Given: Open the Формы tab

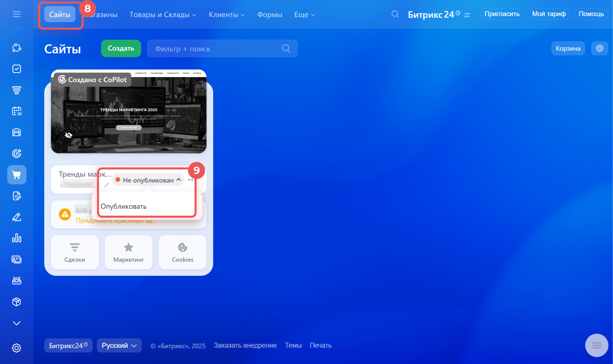Looking at the screenshot, I should pos(269,15).
